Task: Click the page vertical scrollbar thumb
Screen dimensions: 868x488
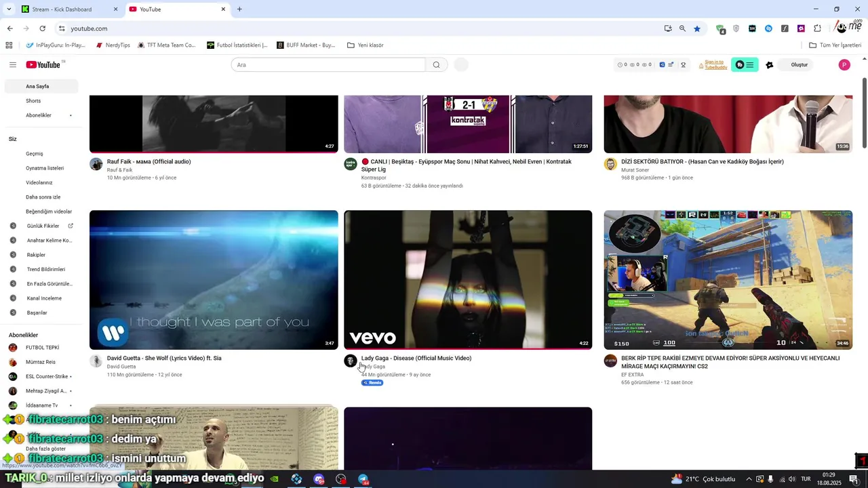Action: coord(864,113)
